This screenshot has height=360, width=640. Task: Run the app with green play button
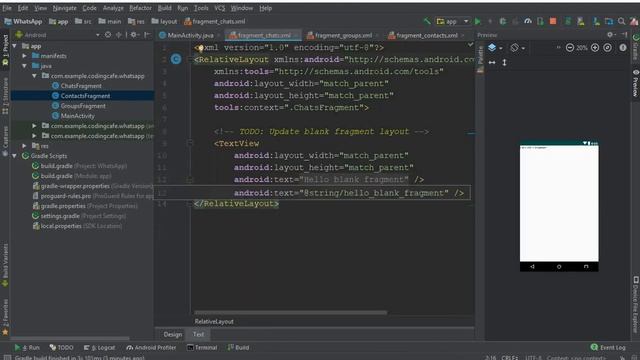point(478,21)
